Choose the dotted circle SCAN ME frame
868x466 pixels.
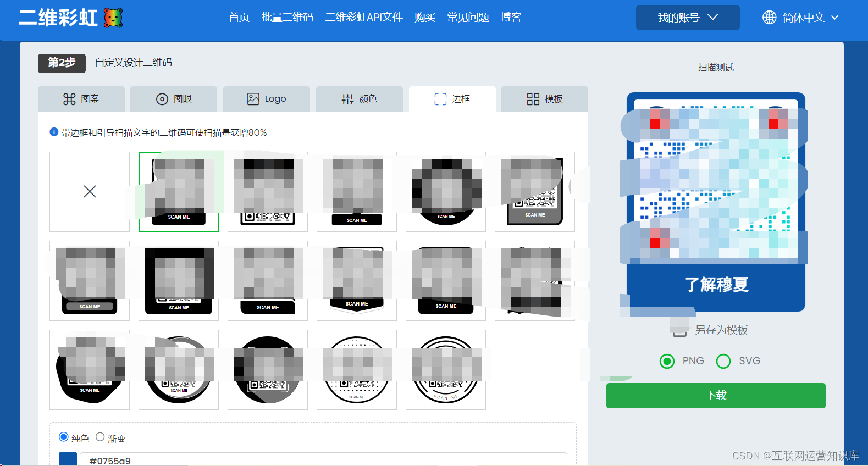coord(357,370)
